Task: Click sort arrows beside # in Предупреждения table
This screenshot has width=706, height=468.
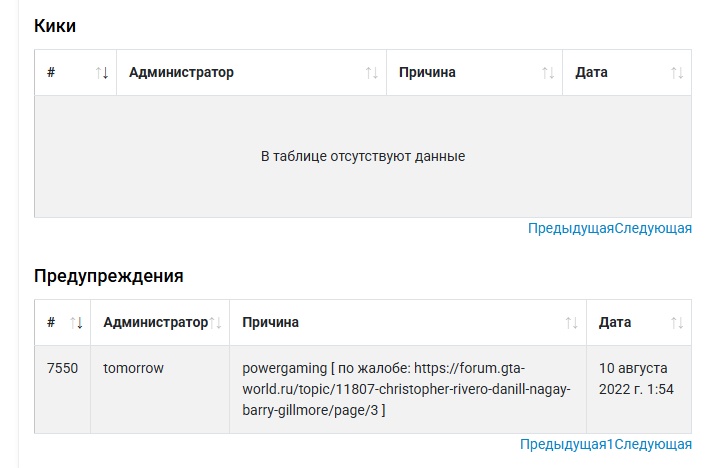Action: [77, 323]
